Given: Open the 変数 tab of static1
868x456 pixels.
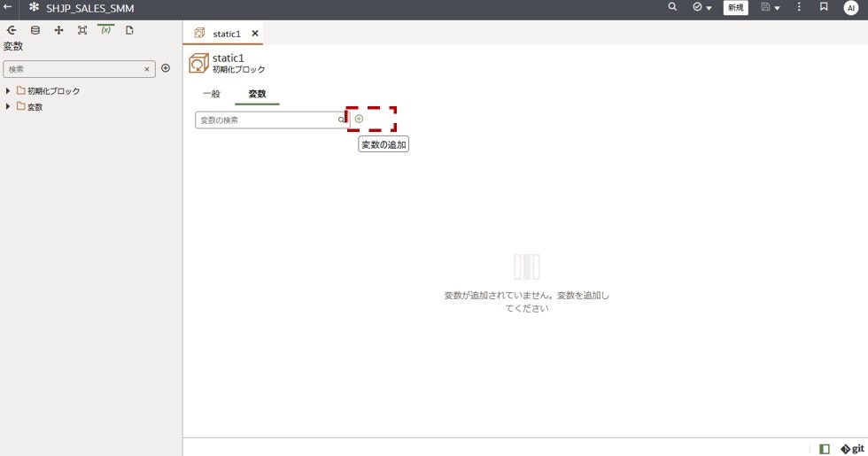Looking at the screenshot, I should pyautogui.click(x=257, y=94).
